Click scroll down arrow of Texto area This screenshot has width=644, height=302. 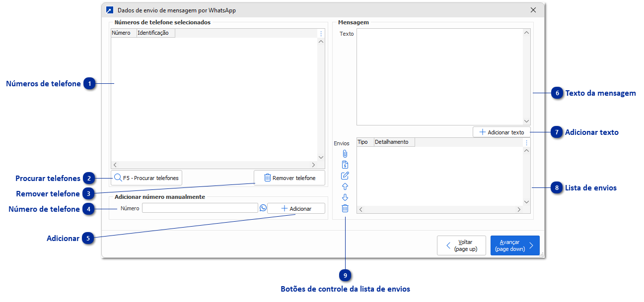(526, 121)
